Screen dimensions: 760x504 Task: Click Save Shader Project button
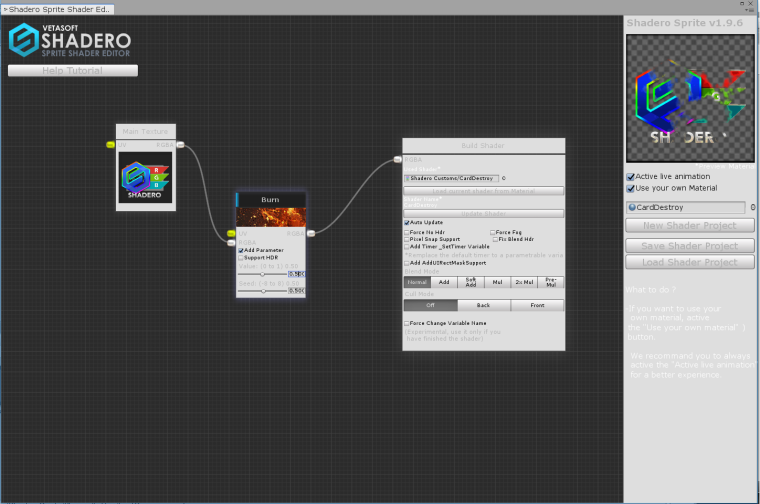pyautogui.click(x=690, y=246)
